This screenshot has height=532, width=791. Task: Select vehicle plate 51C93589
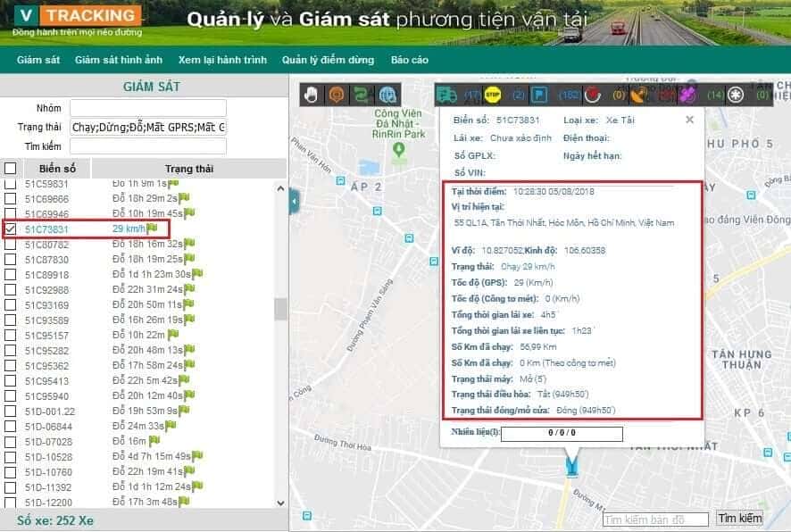tap(46, 320)
